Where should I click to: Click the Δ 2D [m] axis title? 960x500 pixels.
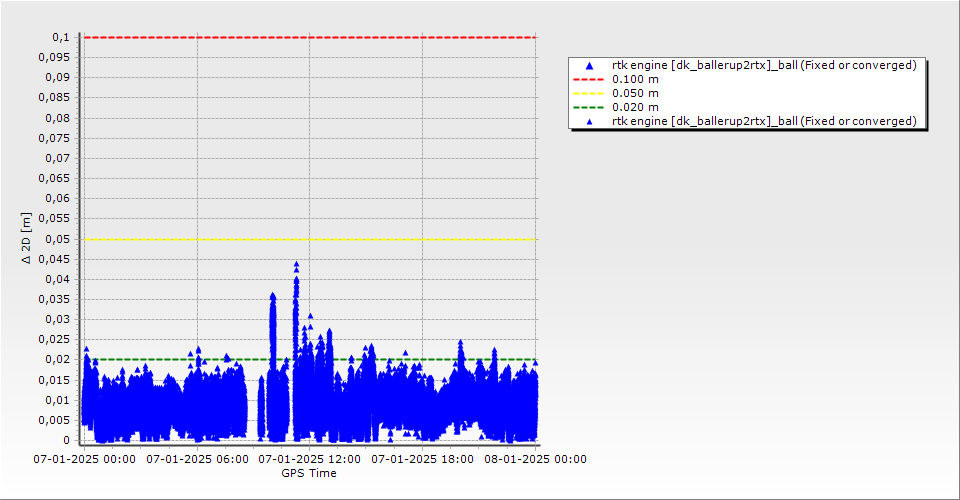coord(26,238)
